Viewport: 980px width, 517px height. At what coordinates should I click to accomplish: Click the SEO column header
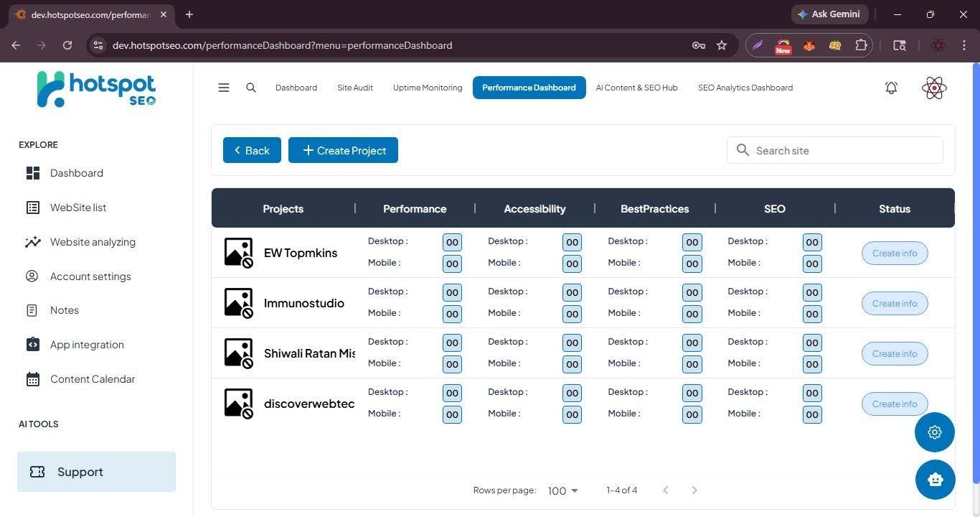pos(775,209)
